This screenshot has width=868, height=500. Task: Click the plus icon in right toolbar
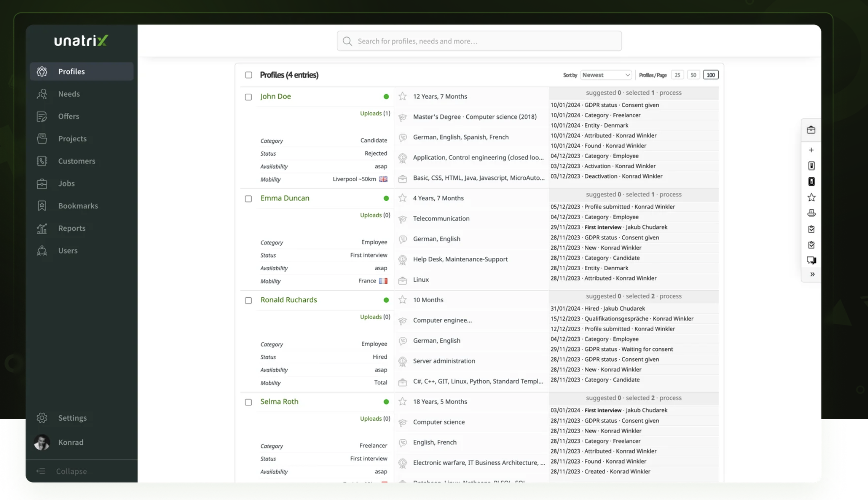(x=811, y=150)
